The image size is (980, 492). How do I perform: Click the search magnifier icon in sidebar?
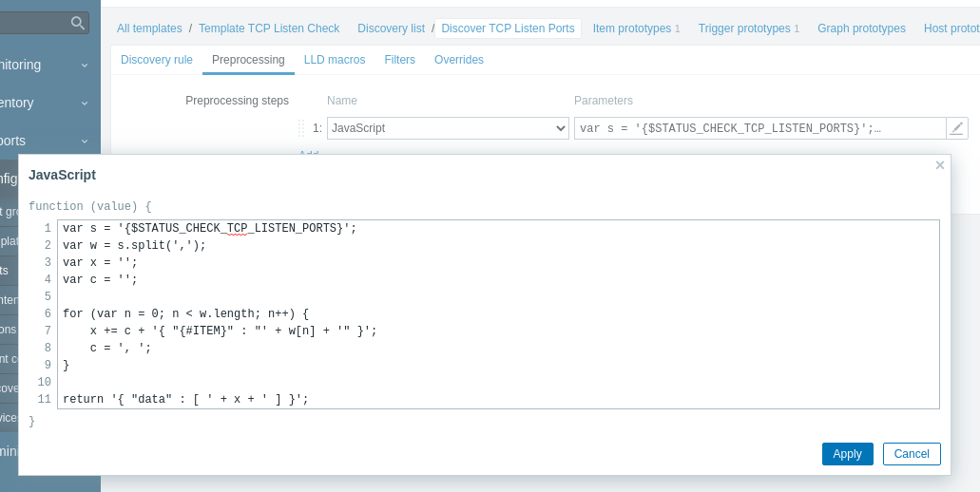[x=78, y=23]
